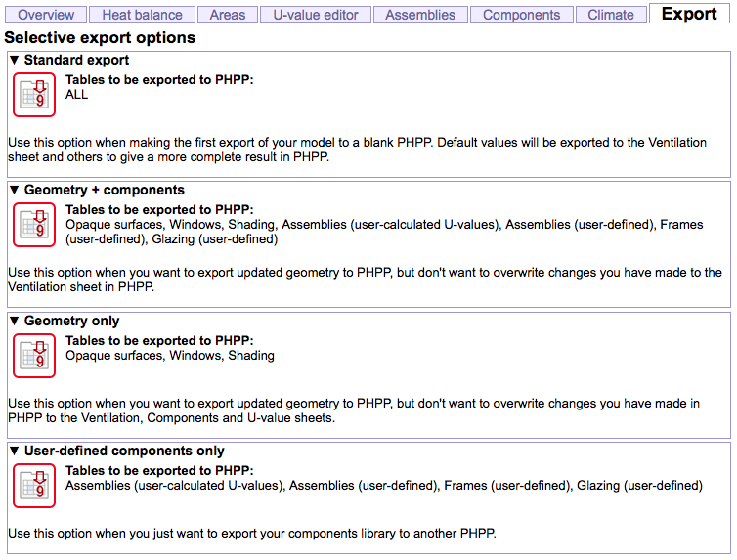This screenshot has width=737, height=560.
Task: Click the Geometry only export icon
Action: [x=34, y=356]
